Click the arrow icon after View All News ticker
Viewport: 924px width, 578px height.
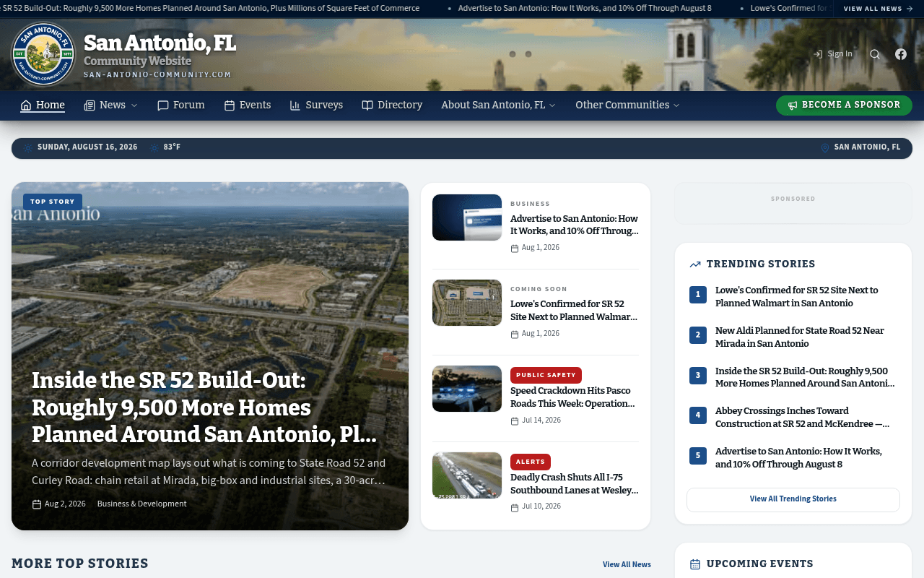[x=910, y=9]
